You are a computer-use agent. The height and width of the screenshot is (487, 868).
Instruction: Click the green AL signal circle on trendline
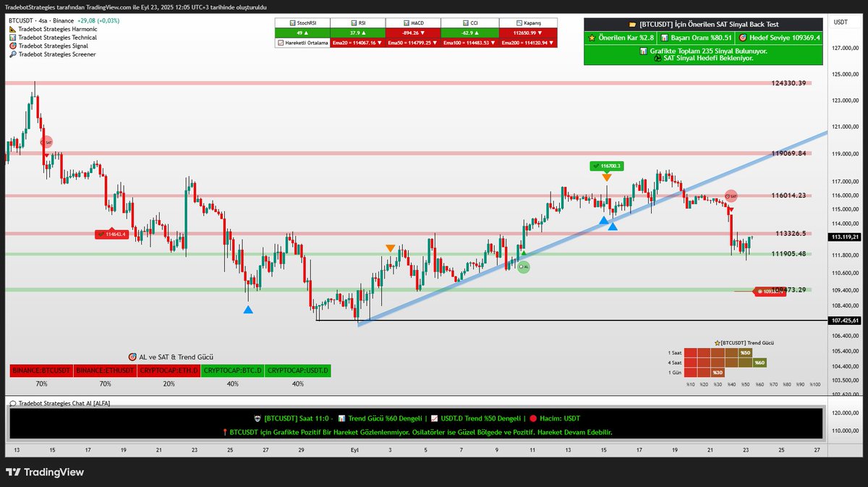tap(524, 267)
